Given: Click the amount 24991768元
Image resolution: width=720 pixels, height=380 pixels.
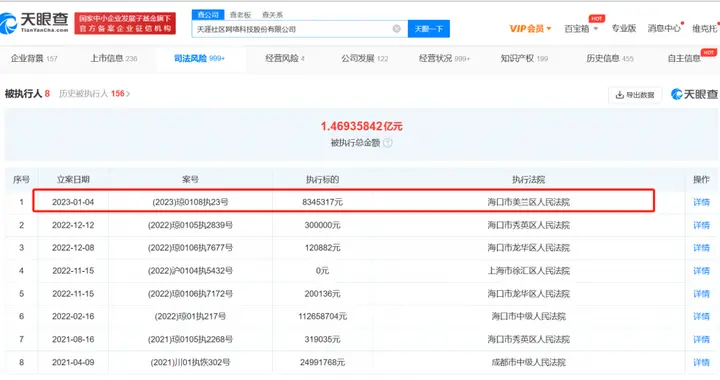Looking at the screenshot, I should [322, 362].
